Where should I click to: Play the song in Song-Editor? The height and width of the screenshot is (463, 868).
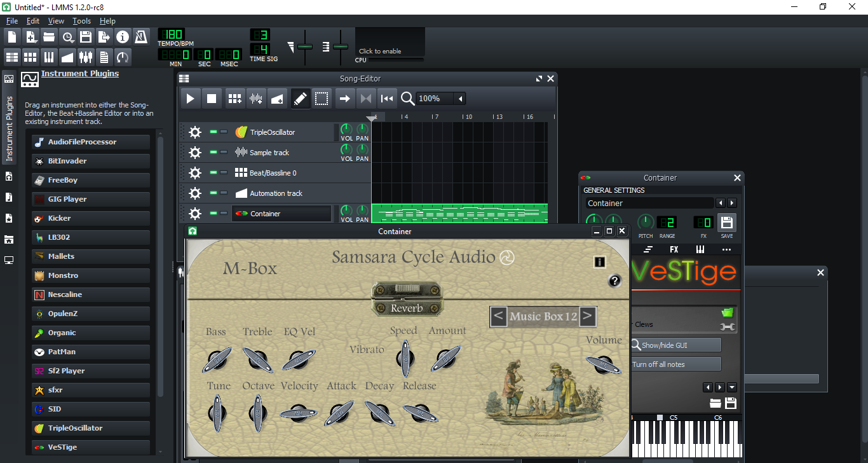coord(190,99)
